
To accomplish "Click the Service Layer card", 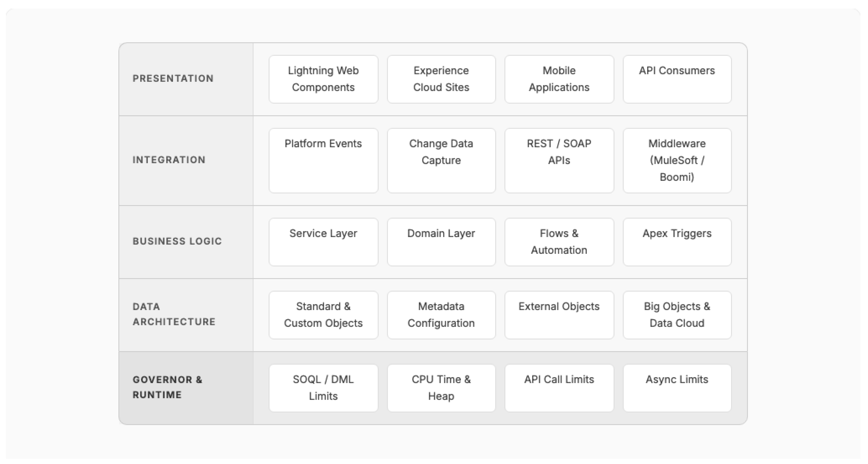I will tap(323, 242).
